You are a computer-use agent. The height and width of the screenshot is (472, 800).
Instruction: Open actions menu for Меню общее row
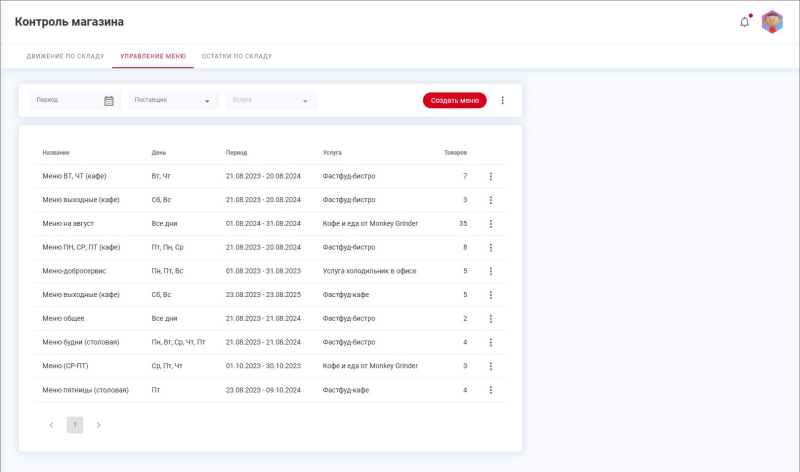[491, 318]
